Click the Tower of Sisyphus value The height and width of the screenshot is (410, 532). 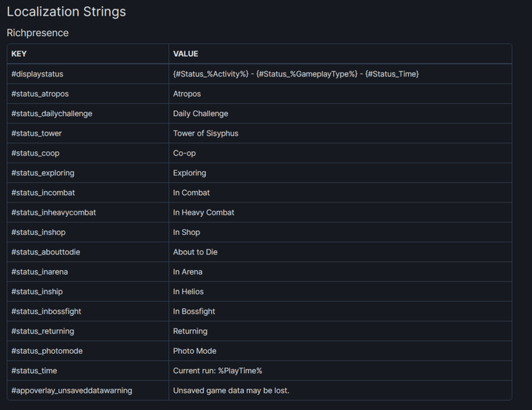[205, 133]
